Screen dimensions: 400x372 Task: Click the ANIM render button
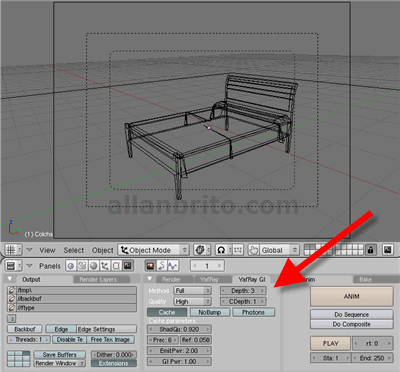[352, 296]
